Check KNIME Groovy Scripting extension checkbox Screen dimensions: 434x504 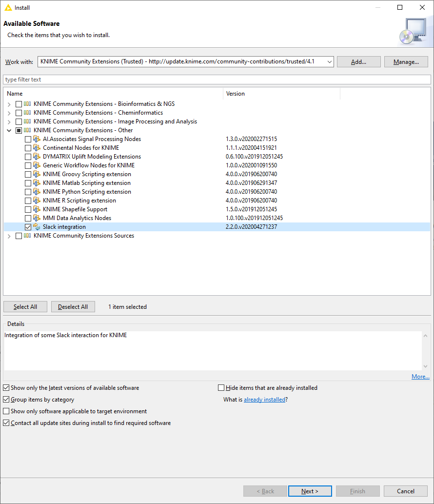click(28, 174)
